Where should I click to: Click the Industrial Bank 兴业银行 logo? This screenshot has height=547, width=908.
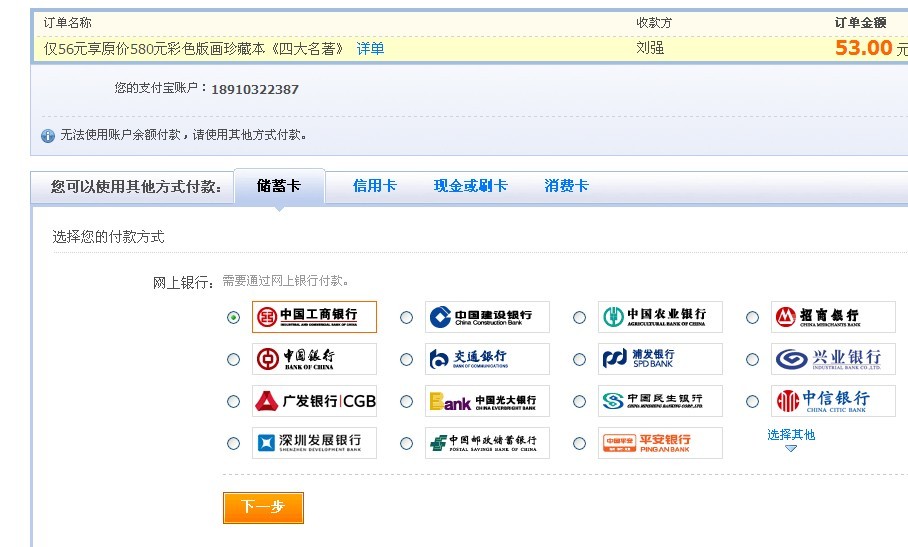833,359
